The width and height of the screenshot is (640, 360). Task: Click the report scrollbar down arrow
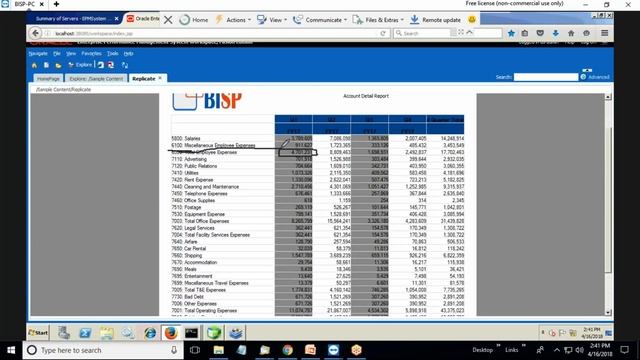(608, 312)
